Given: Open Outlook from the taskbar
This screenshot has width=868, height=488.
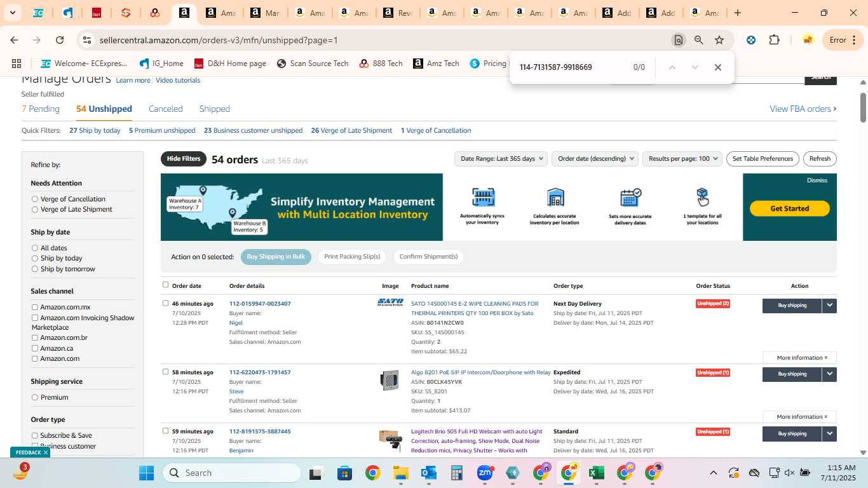Looking at the screenshot, I should [428, 473].
